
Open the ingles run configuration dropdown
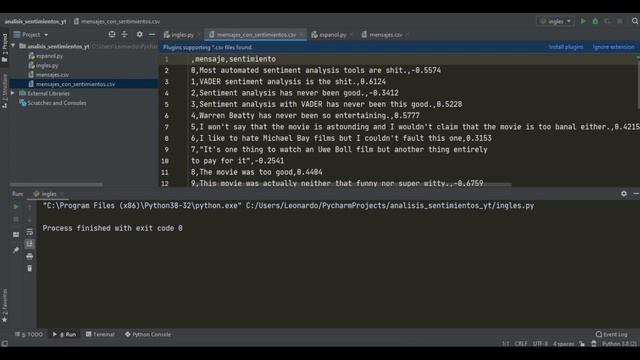[556, 21]
